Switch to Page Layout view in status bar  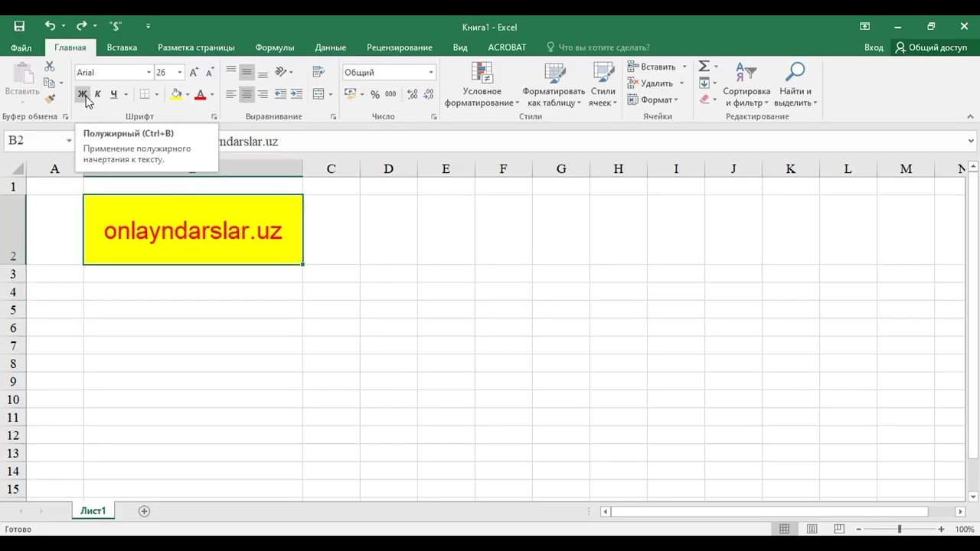pyautogui.click(x=812, y=530)
